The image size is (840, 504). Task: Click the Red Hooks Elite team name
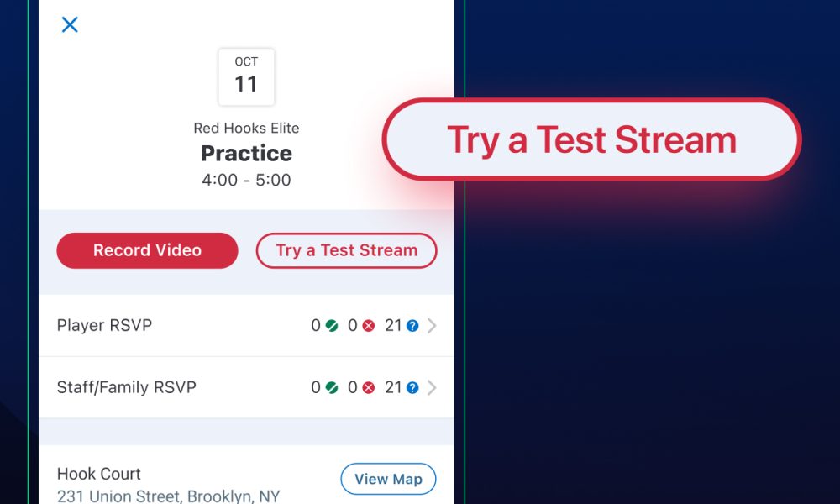(x=246, y=129)
